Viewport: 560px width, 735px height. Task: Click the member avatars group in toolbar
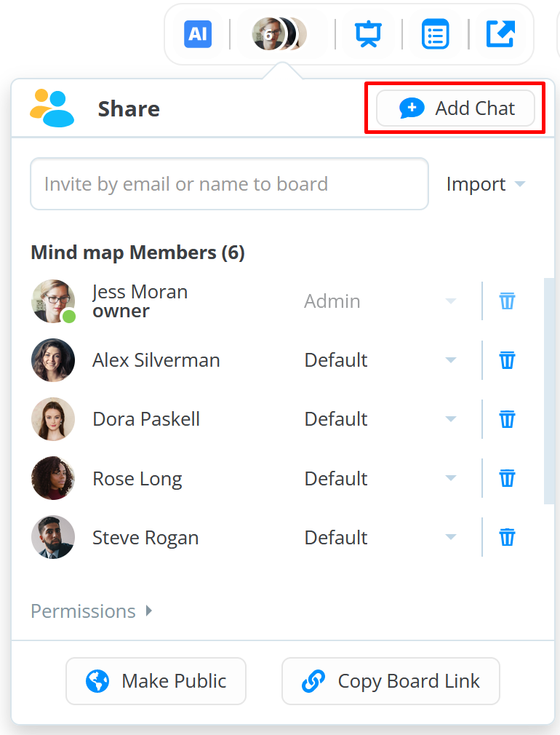[280, 34]
